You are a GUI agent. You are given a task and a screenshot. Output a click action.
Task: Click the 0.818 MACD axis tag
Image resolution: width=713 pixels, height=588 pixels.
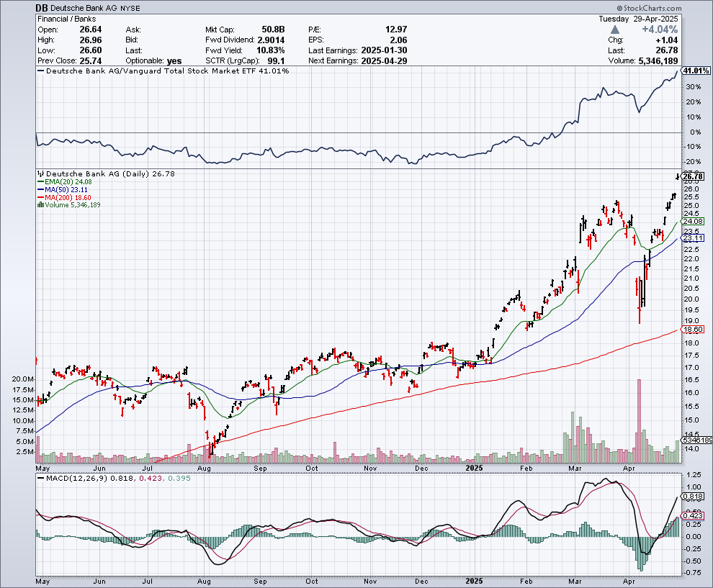click(x=693, y=497)
